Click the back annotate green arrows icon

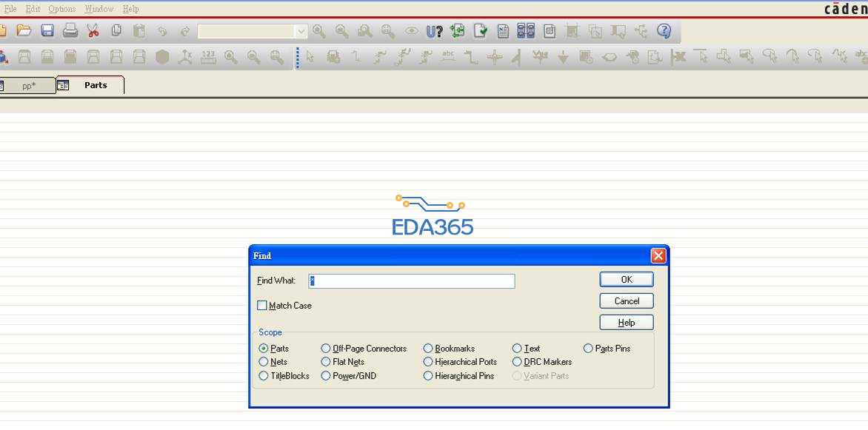pos(457,30)
